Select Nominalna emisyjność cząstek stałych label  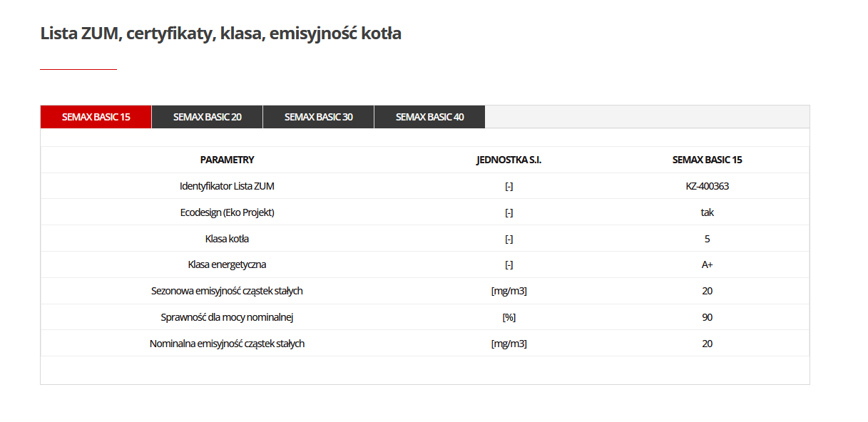coord(227,344)
